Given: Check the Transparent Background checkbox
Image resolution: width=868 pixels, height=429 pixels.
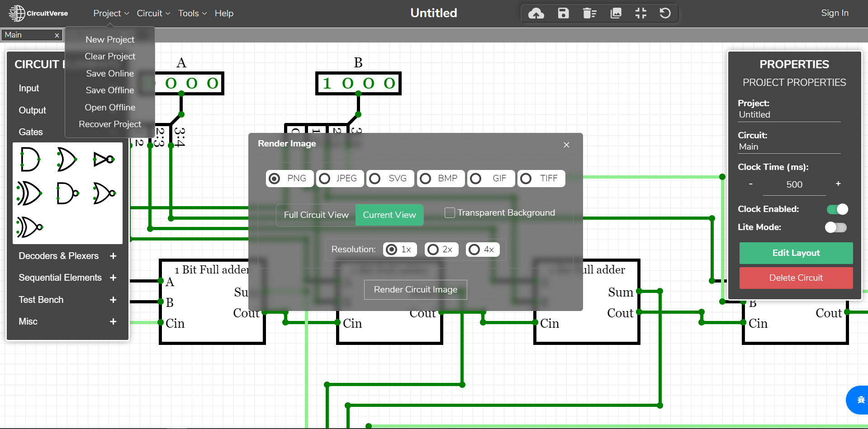Looking at the screenshot, I should click(x=450, y=213).
